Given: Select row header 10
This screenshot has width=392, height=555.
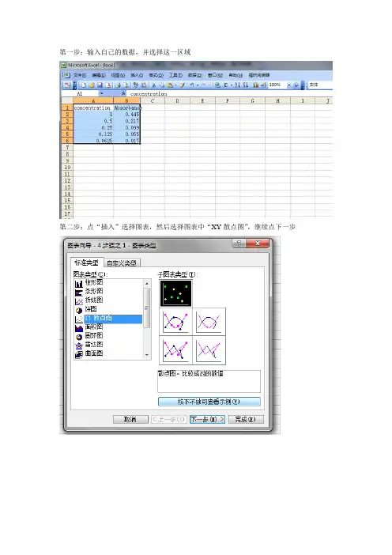Looking at the screenshot, I should click(x=67, y=167).
